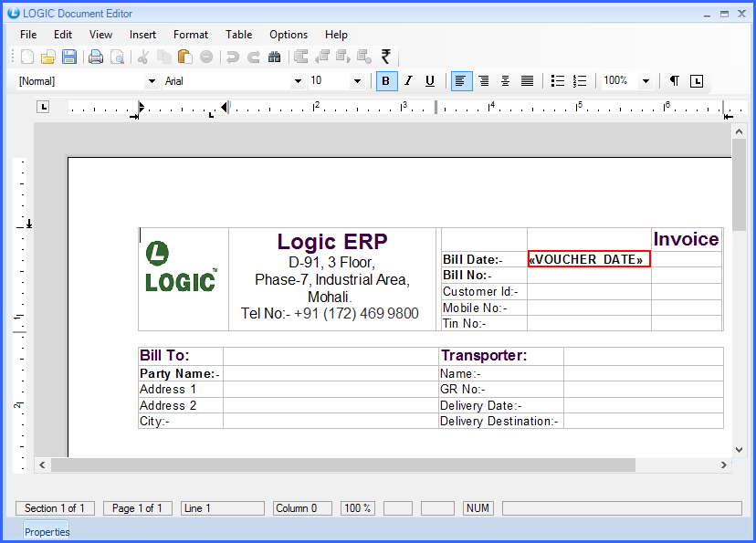
Task: Click the rupee symbol icon
Action: point(385,57)
